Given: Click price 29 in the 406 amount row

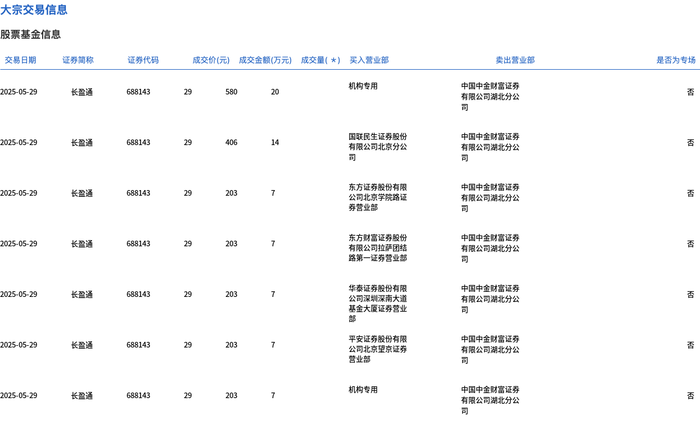Looking at the screenshot, I should (188, 142).
